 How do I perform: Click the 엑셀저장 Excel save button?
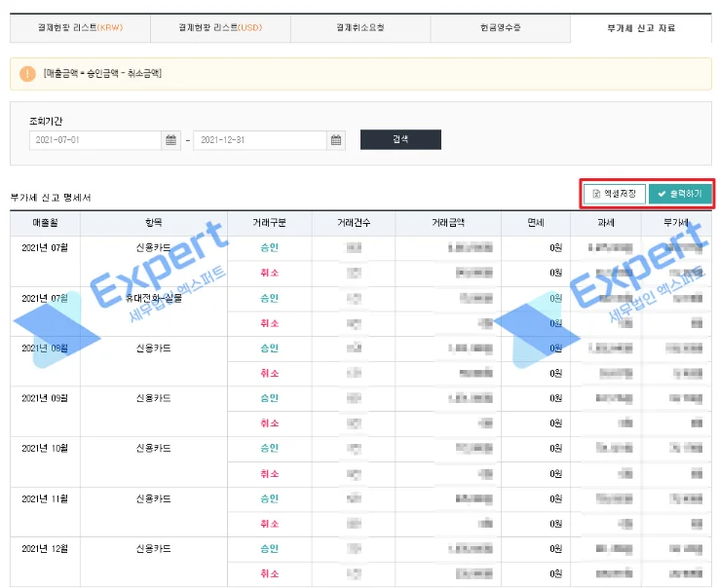tap(615, 194)
